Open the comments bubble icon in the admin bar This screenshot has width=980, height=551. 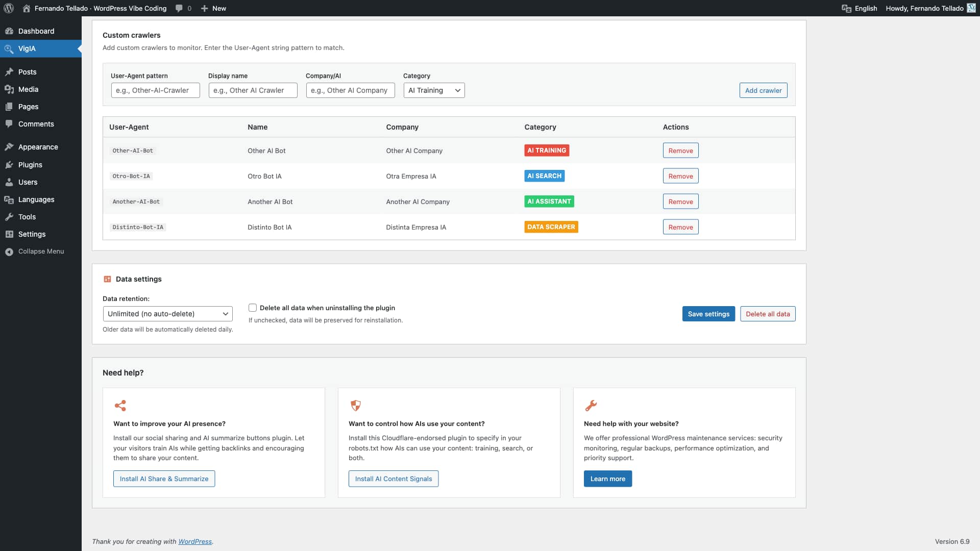[179, 8]
